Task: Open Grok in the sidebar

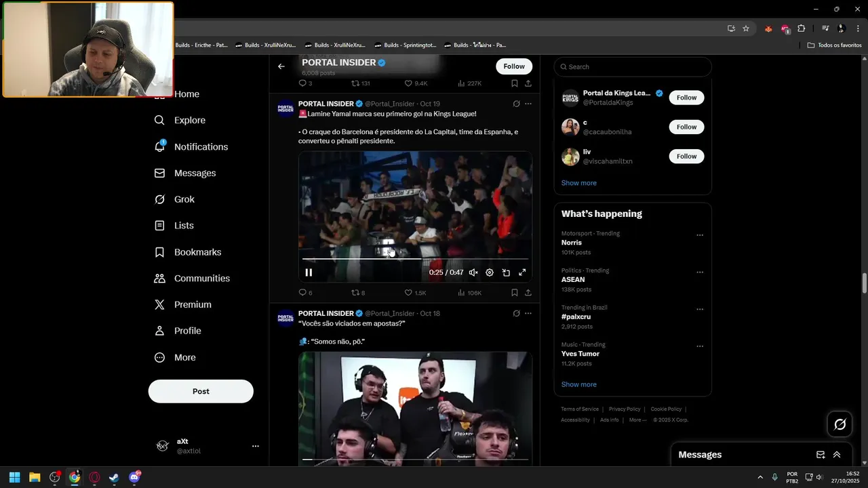Action: point(174,199)
